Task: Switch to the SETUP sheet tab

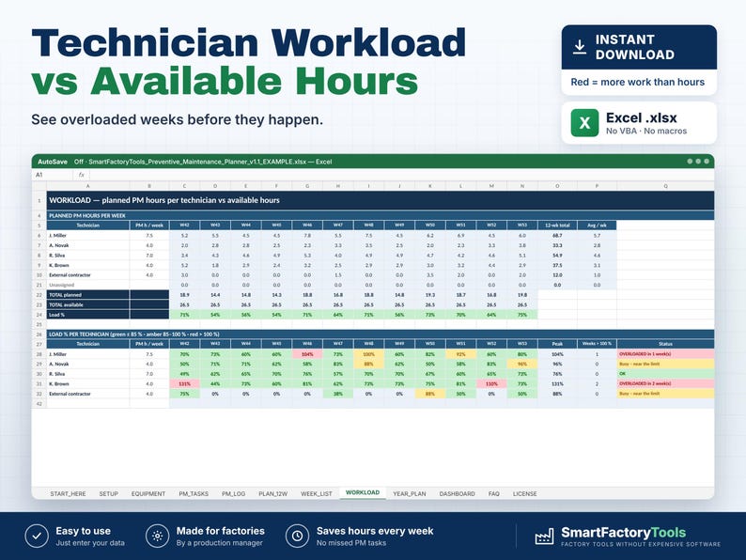Action: (108, 494)
